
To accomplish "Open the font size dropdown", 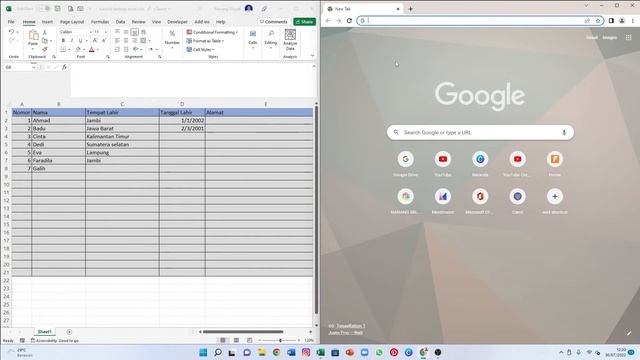I will click(106, 32).
